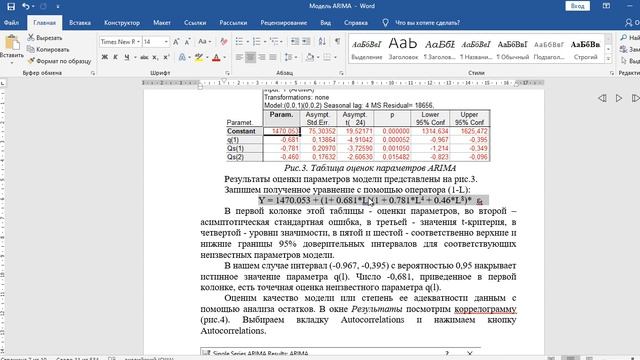Click Copy (Копировать)
Image resolution: width=640 pixels, height=360 pixels.
48,49
